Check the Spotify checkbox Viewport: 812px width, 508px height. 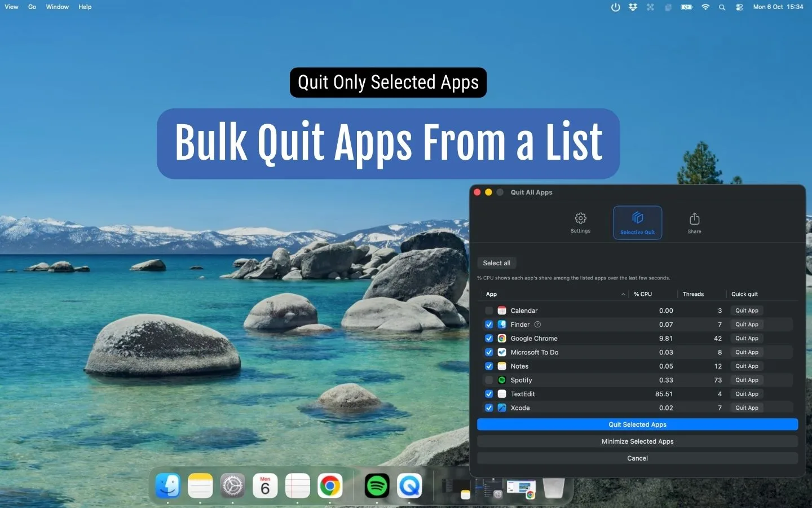coord(489,380)
